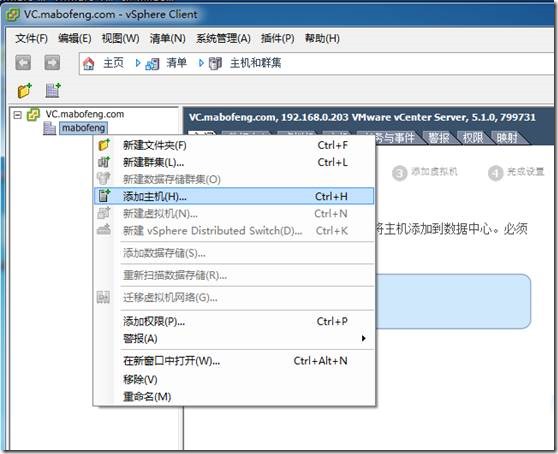
Task: Click the Hosts and Clusters icon in breadcrumb
Action: pyautogui.click(x=215, y=64)
